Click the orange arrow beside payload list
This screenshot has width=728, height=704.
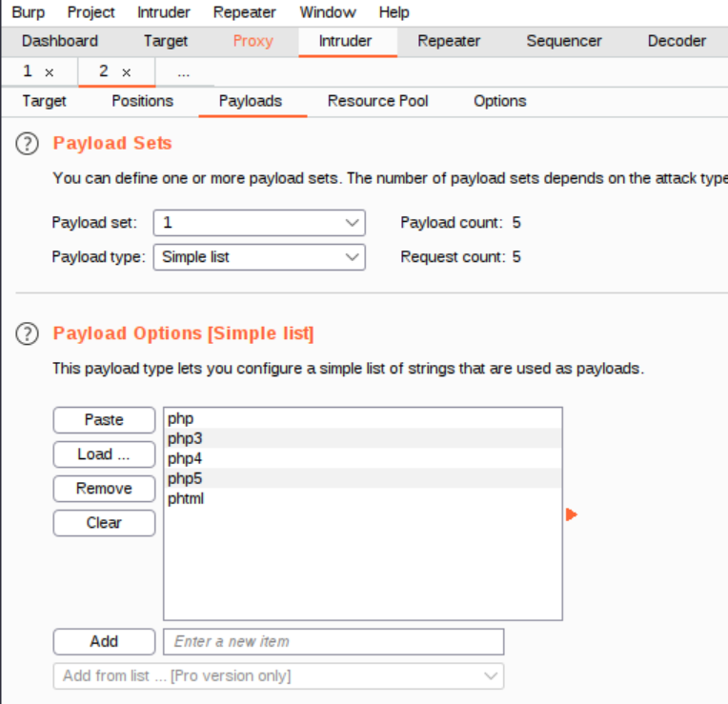pos(571,514)
